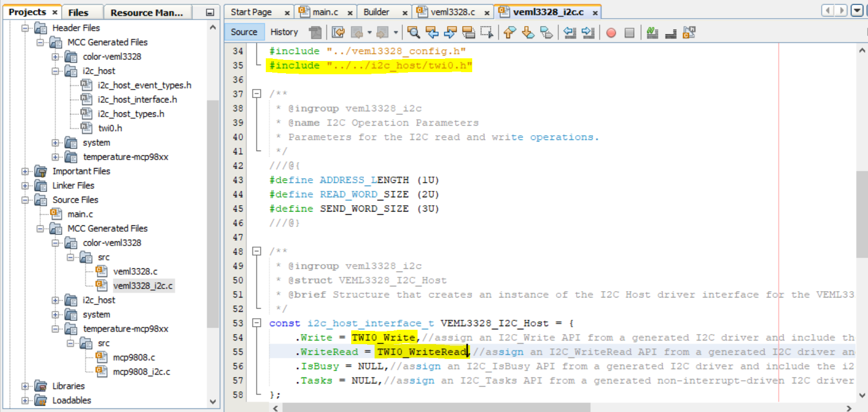Image resolution: width=868 pixels, height=412 pixels.
Task: Collapse the i2c_host header folder
Action: [55, 71]
